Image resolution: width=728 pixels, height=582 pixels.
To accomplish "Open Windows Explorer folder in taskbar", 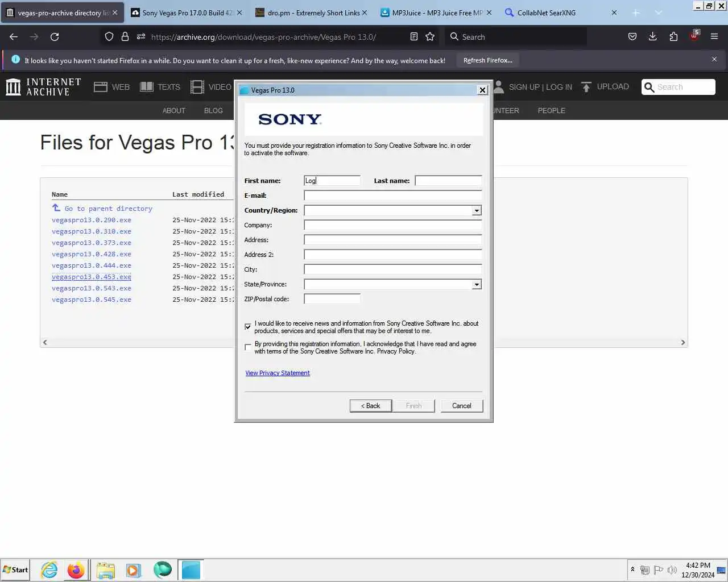I will coord(105,569).
